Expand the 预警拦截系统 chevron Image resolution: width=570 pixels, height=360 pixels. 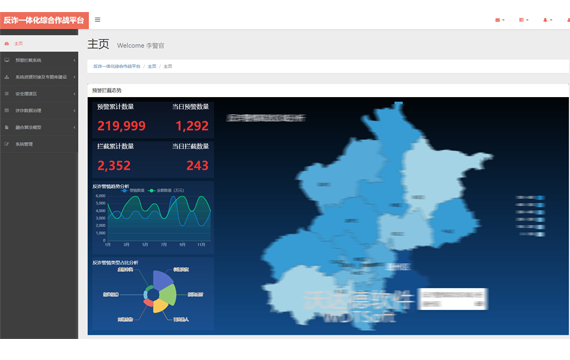click(74, 60)
